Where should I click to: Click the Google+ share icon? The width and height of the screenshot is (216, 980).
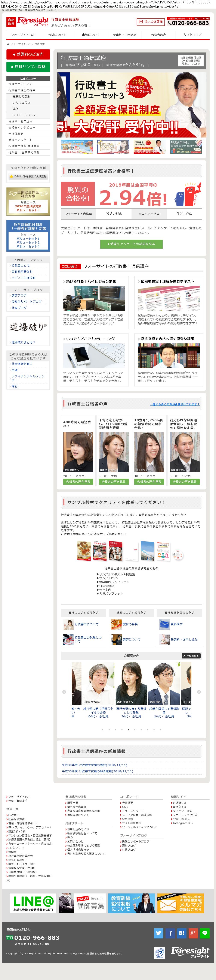(193, 933)
